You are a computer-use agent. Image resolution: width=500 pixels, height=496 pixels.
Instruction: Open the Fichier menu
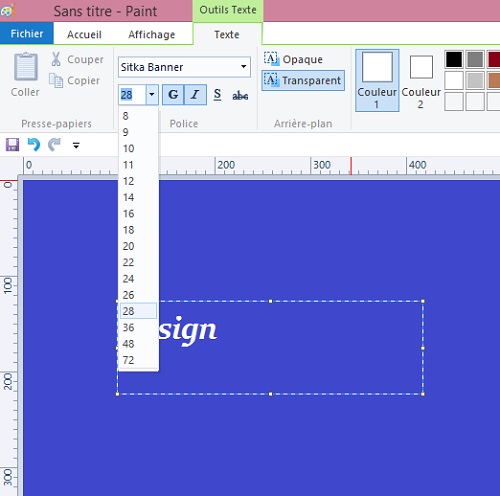click(x=27, y=33)
